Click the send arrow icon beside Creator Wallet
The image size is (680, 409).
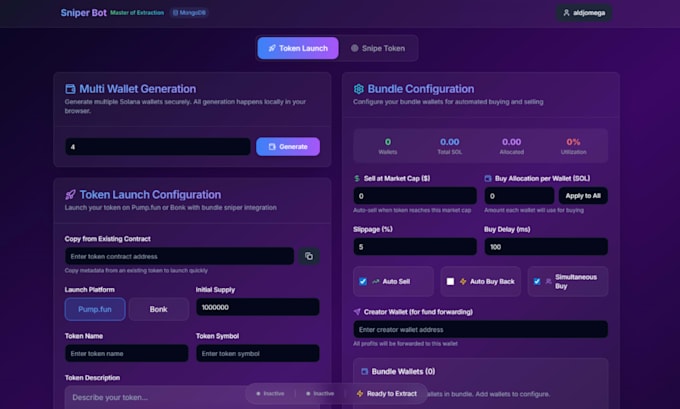(x=357, y=311)
